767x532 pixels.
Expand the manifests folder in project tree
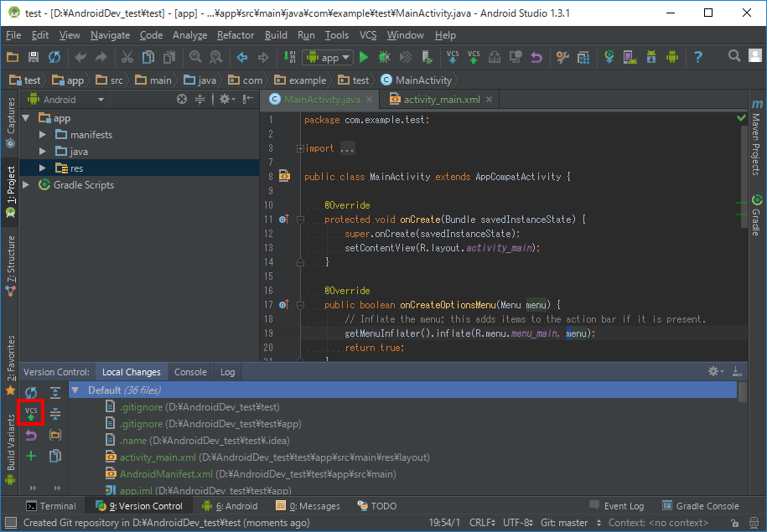coord(43,135)
